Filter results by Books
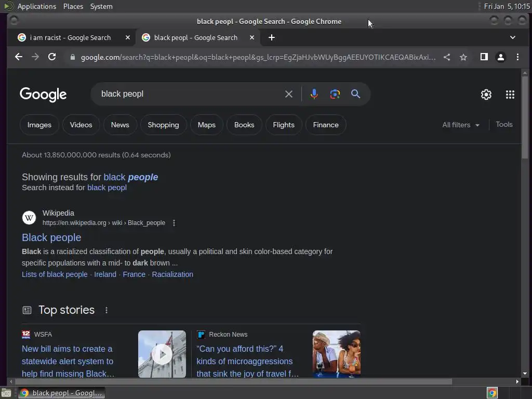This screenshot has height=399, width=532. click(x=244, y=125)
